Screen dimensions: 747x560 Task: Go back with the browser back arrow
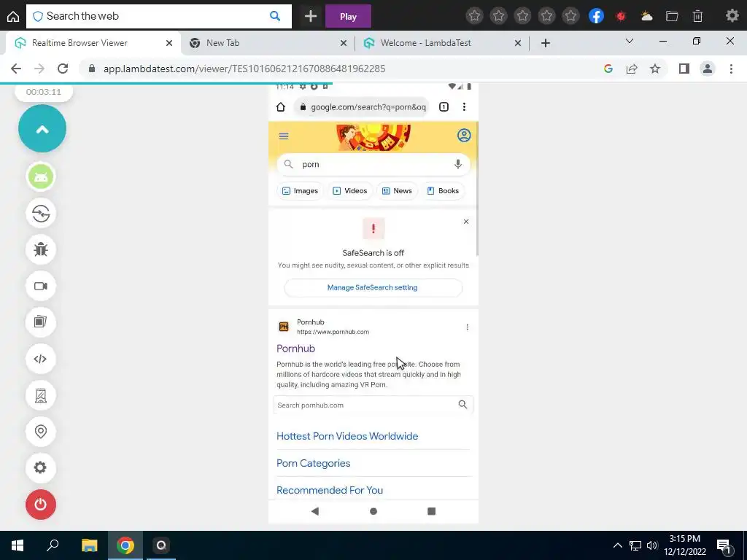point(16,69)
